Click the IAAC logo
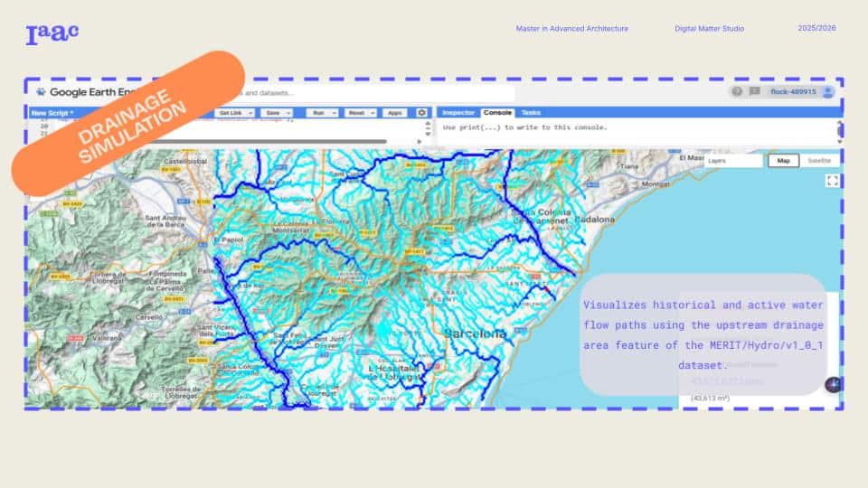This screenshot has height=488, width=868. (x=52, y=33)
